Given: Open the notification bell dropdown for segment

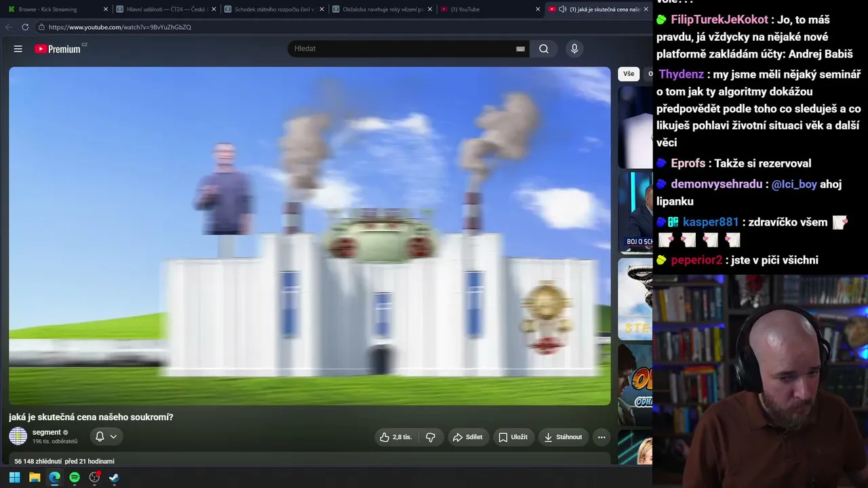Looking at the screenshot, I should pyautogui.click(x=106, y=437).
